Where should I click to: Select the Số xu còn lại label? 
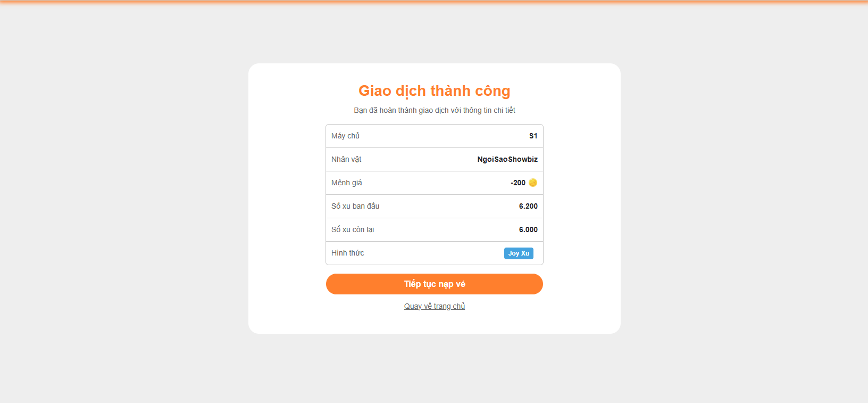[x=353, y=229]
